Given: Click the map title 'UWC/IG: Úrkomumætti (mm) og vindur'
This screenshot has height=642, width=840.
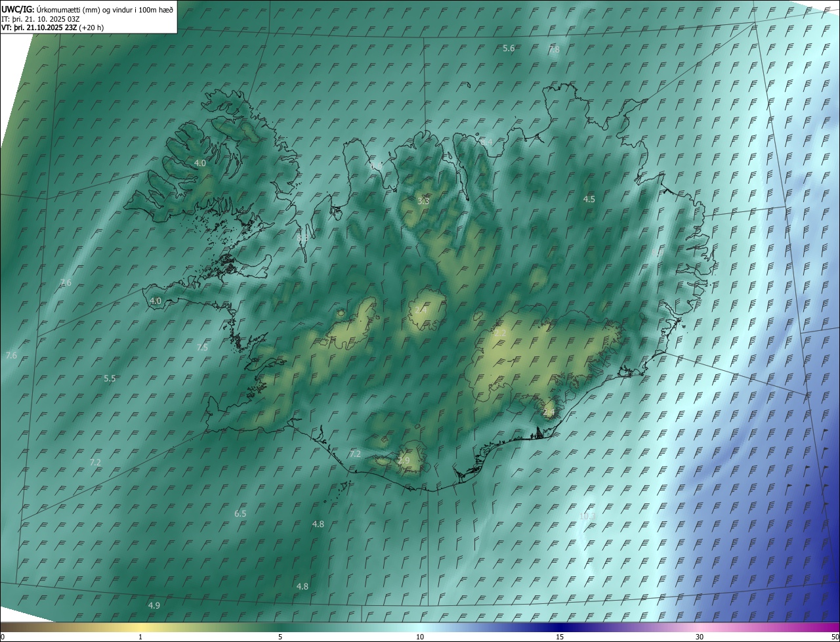Looking at the screenshot, I should pos(87,9).
